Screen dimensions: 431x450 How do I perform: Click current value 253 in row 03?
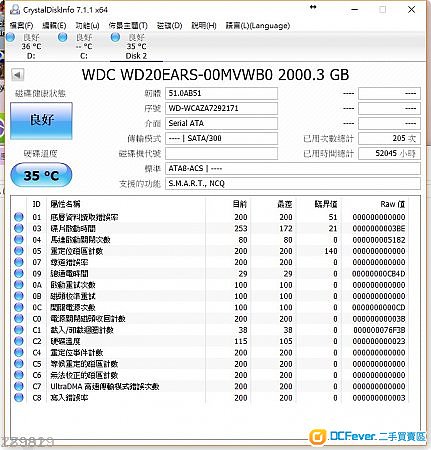[241, 229]
